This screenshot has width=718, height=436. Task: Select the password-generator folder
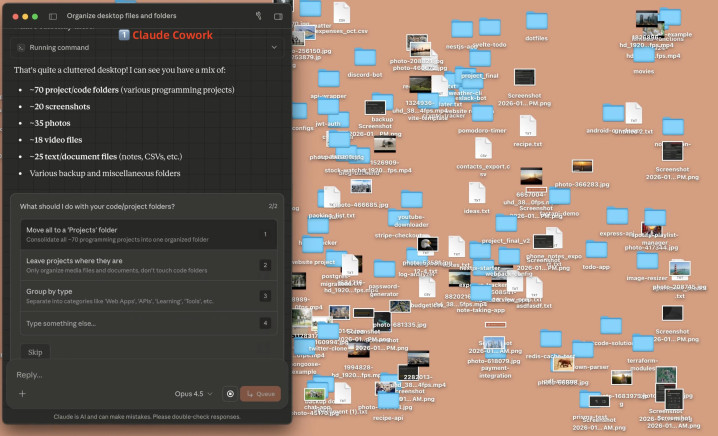[x=384, y=269]
